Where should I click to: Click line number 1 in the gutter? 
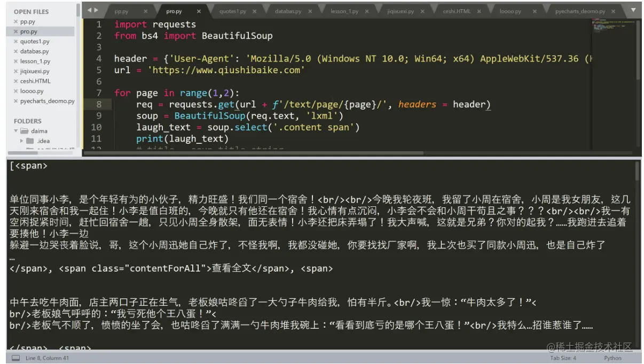99,25
